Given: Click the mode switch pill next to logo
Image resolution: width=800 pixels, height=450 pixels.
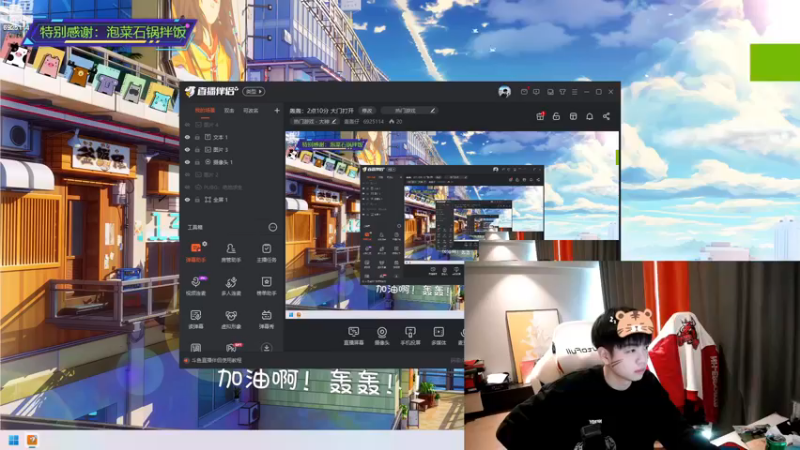Looking at the screenshot, I should [x=254, y=92].
